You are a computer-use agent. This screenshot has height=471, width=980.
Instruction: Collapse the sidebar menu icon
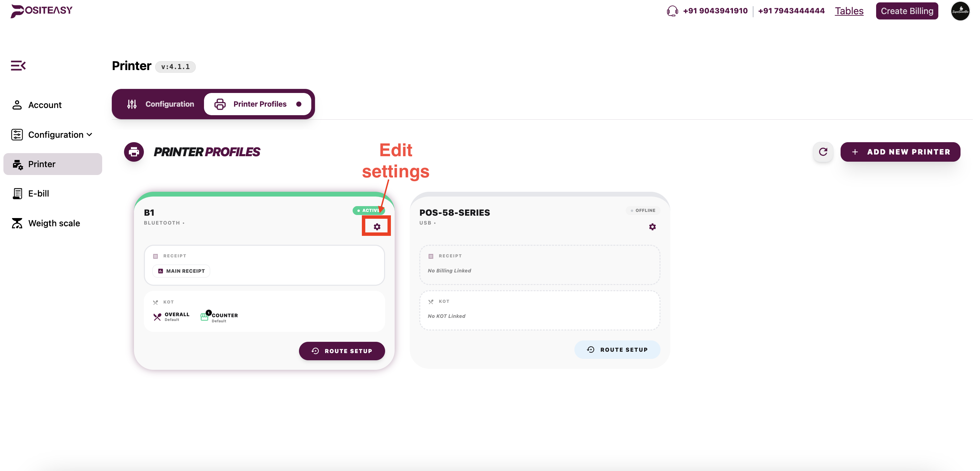pos(18,65)
